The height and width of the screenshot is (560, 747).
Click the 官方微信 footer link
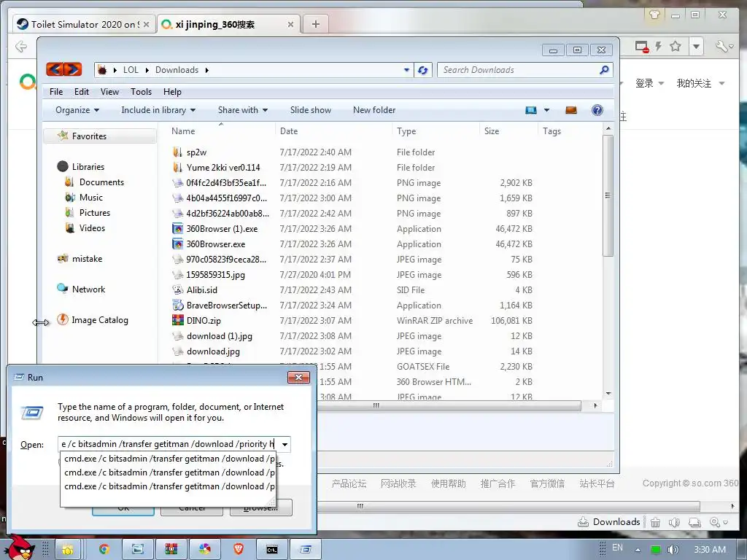click(x=547, y=483)
